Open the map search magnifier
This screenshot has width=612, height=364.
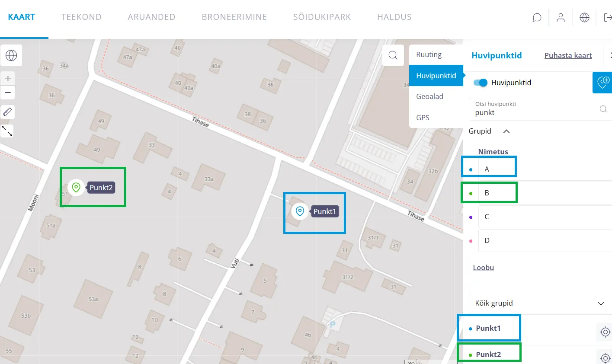click(x=393, y=55)
